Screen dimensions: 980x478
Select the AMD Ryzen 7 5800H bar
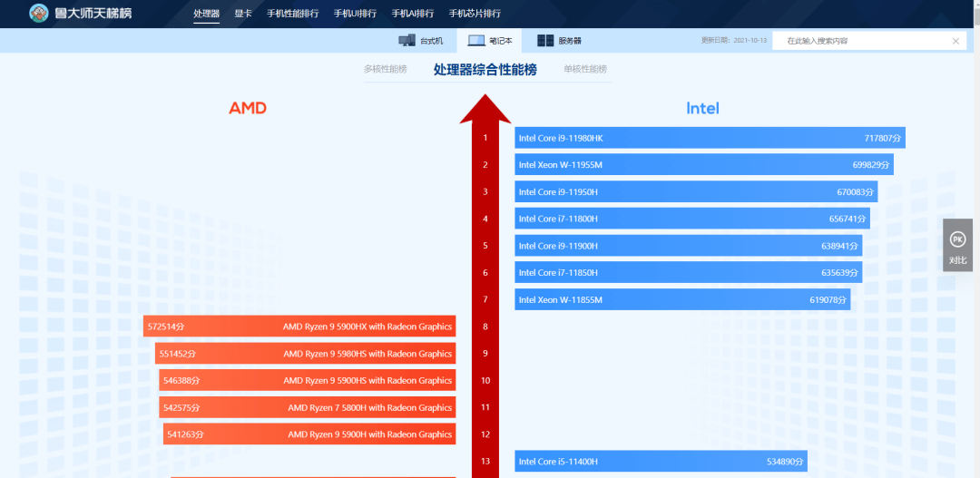[308, 407]
